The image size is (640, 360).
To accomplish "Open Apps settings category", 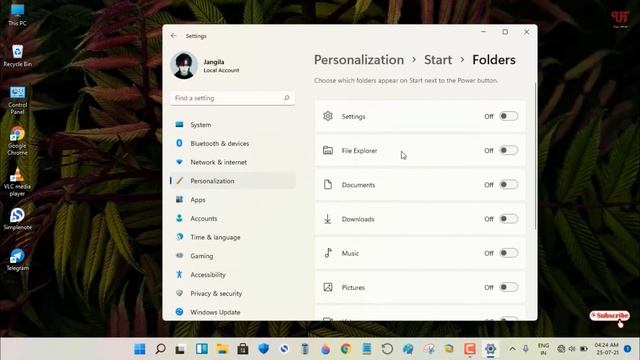I will click(x=233, y=200).
